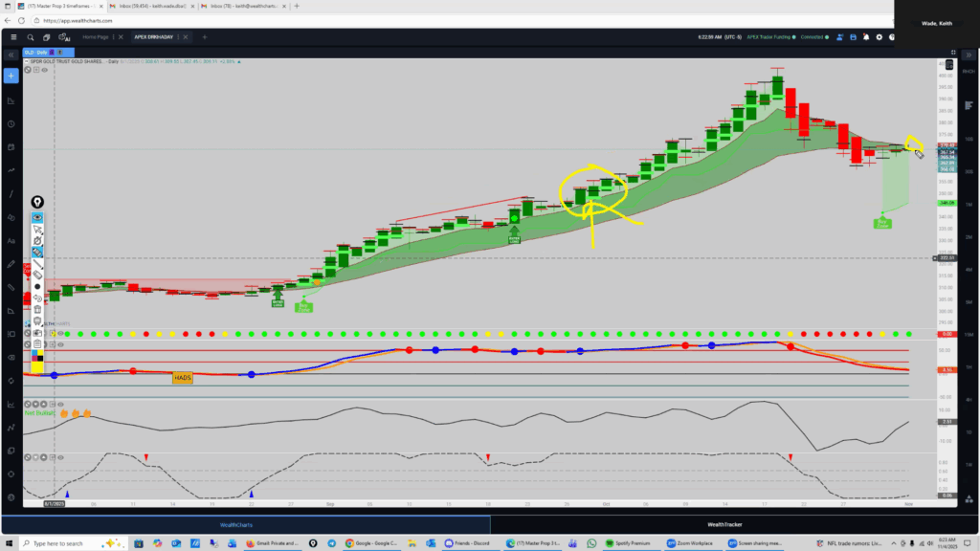Viewport: 980px width, 551px height.
Task: Pick the yellow color swatch in drawing palette
Action: [37, 366]
